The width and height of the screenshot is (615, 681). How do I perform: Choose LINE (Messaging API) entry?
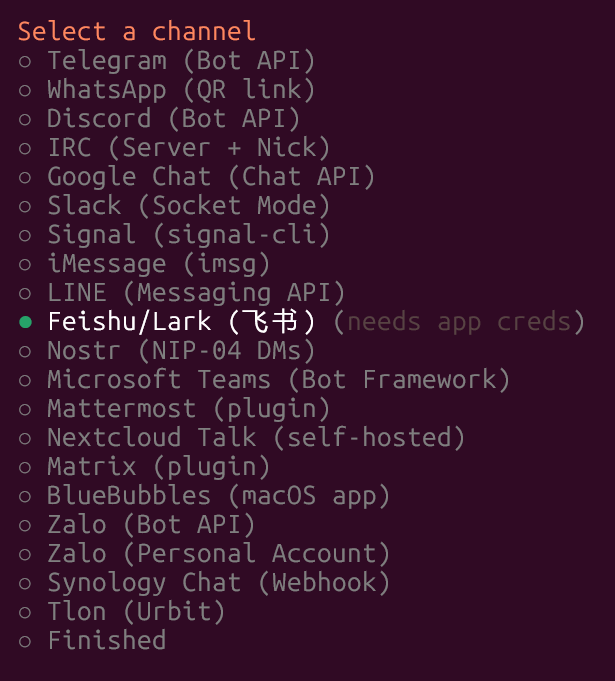(195, 293)
